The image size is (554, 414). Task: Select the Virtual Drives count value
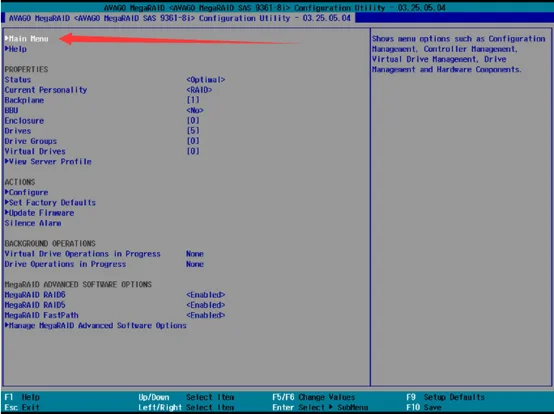click(x=193, y=151)
